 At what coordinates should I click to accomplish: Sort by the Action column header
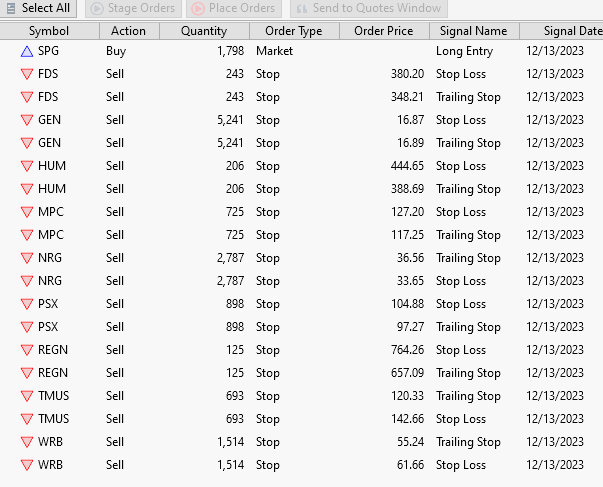129,31
